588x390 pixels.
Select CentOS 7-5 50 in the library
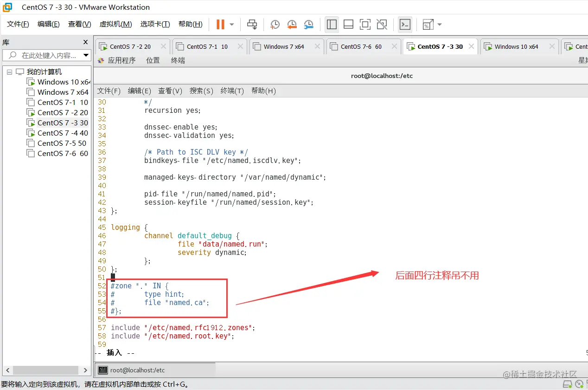[x=58, y=143]
